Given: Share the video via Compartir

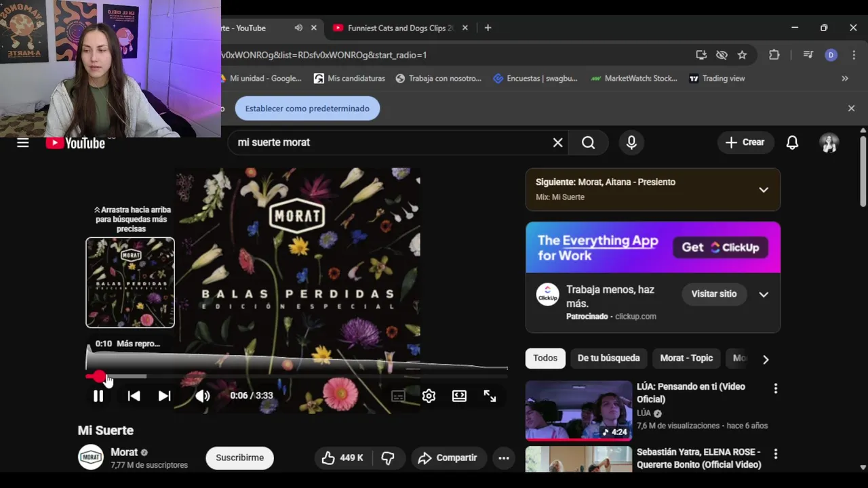Looking at the screenshot, I should [448, 457].
